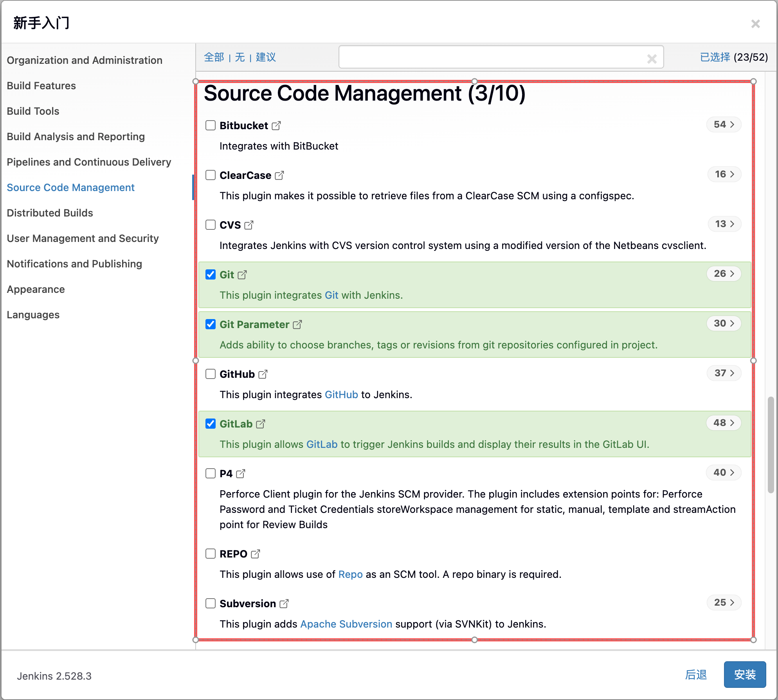This screenshot has width=778, height=700.
Task: Expand Bitbucket's 54 dependencies badge
Action: [x=724, y=124]
